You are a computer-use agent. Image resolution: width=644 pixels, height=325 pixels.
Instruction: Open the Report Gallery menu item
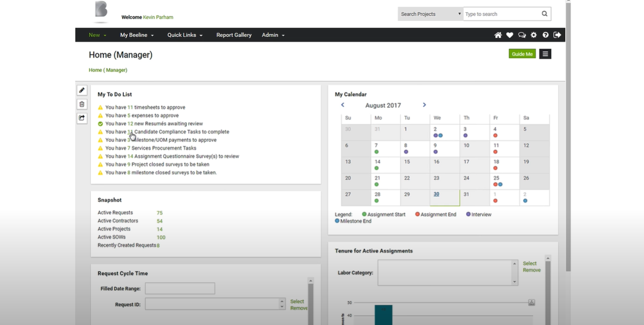(234, 35)
